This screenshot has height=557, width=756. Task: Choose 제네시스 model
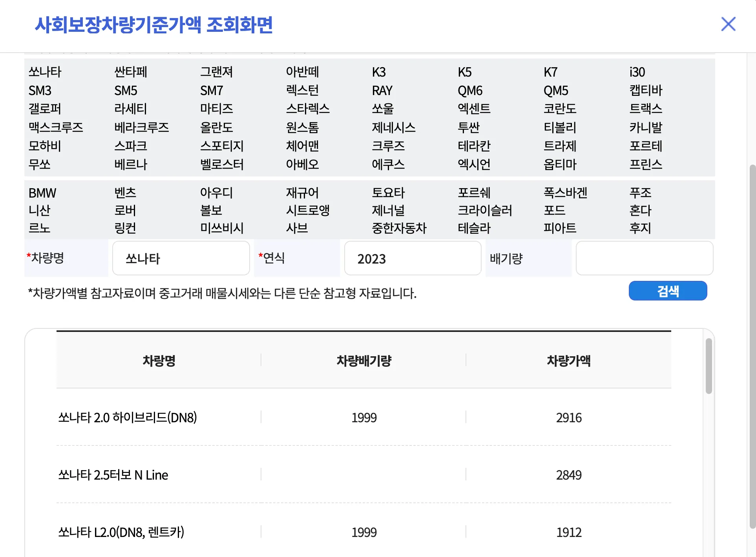pos(394,128)
